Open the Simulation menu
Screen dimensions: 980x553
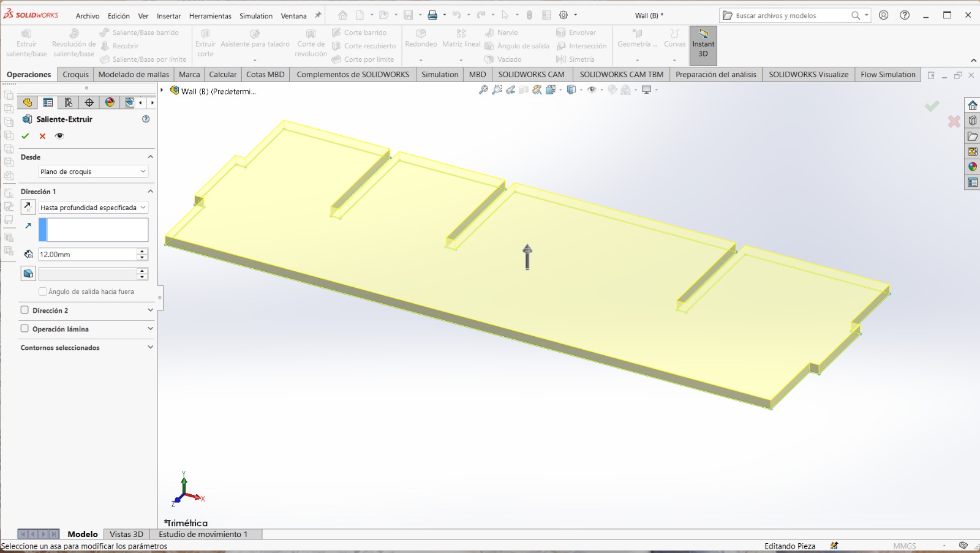coord(256,16)
